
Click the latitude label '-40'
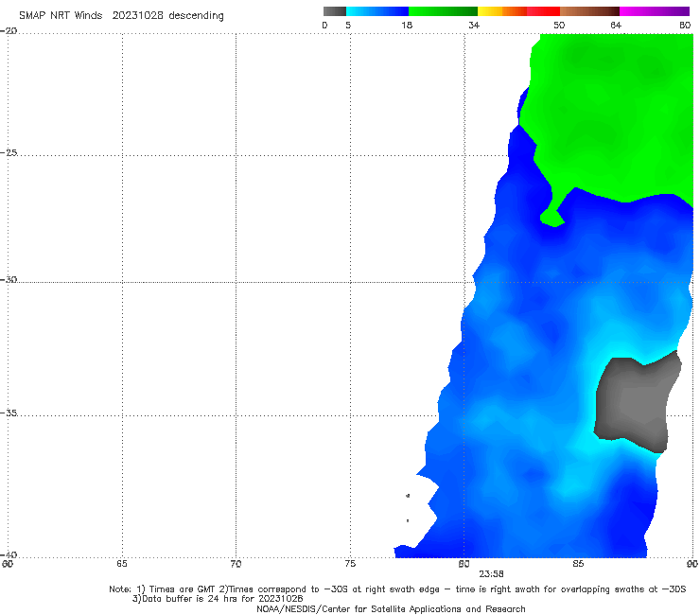9,554
